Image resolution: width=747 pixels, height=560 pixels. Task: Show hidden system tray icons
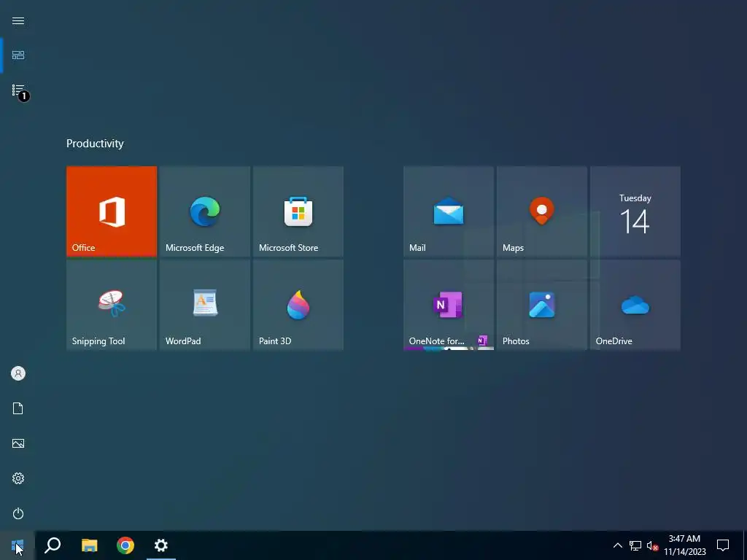(x=617, y=545)
